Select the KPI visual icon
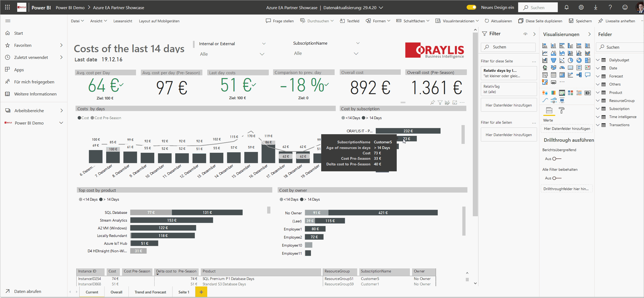The height and width of the screenshot is (298, 644). (x=588, y=68)
